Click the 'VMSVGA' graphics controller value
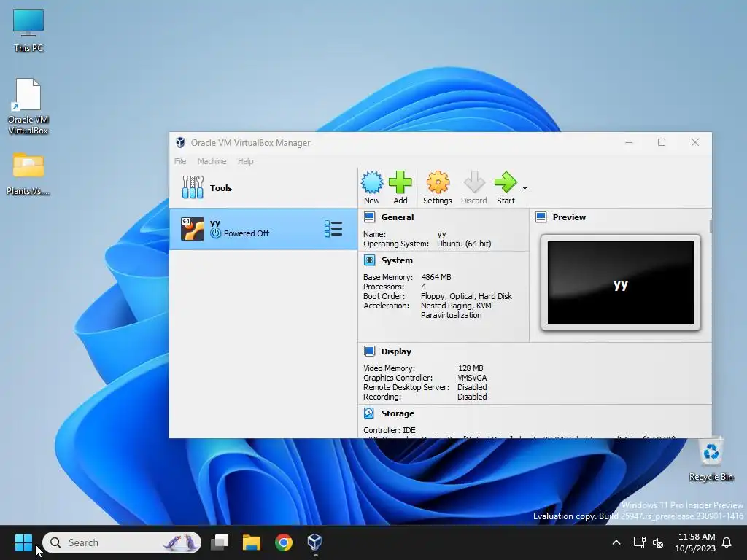 coord(472,378)
